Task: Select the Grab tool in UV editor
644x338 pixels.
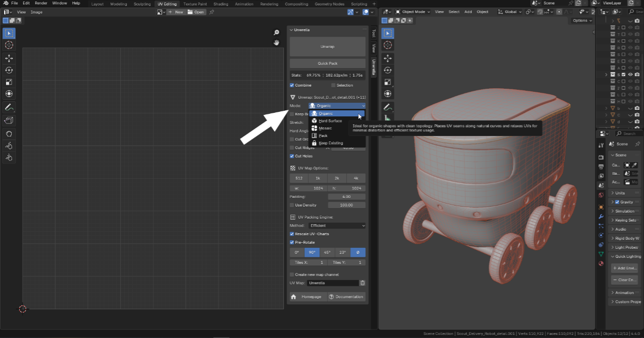Action: 9,134
